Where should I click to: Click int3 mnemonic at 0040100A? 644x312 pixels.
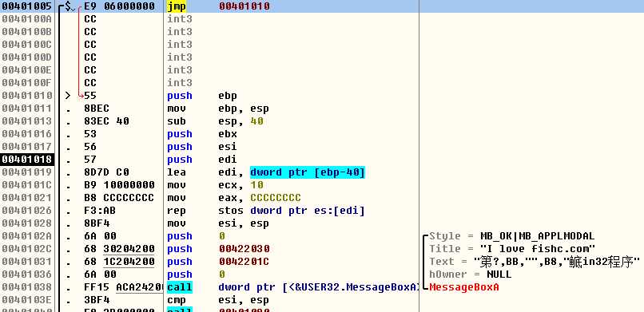point(180,19)
